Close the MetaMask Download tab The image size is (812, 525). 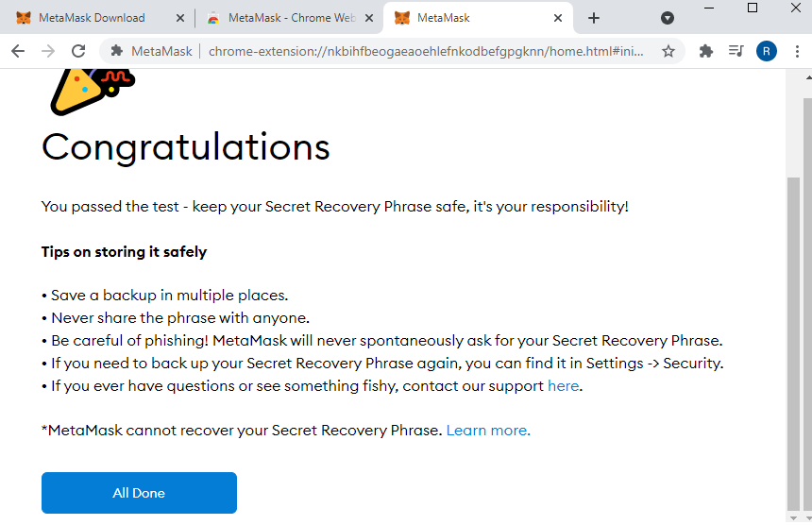pyautogui.click(x=180, y=18)
